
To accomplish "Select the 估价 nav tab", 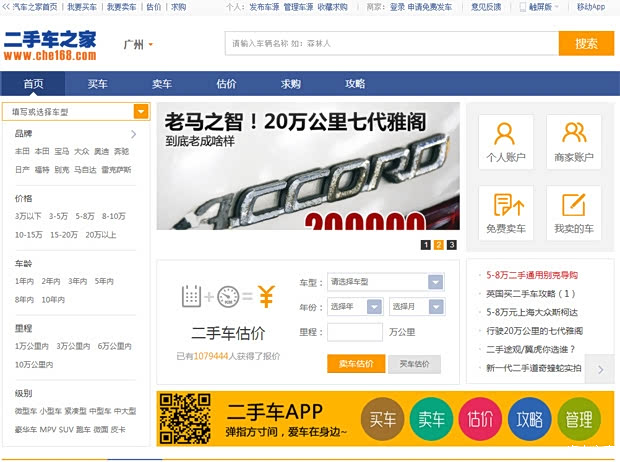I will pyautogui.click(x=226, y=84).
